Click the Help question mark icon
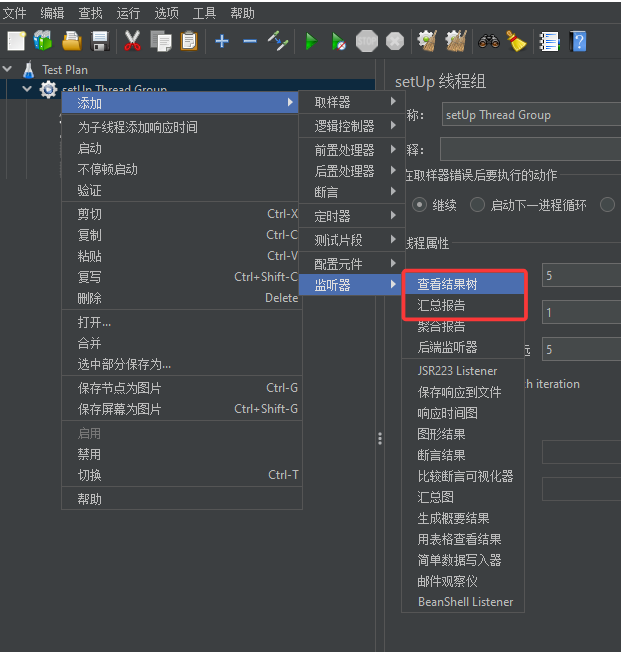Viewport: 621px width, 652px height. coord(578,41)
